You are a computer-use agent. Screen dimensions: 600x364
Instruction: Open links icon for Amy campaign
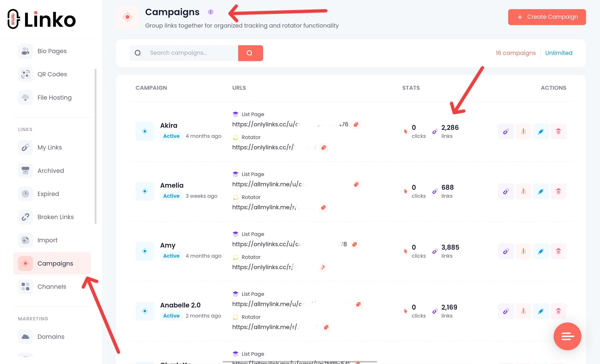[506, 251]
